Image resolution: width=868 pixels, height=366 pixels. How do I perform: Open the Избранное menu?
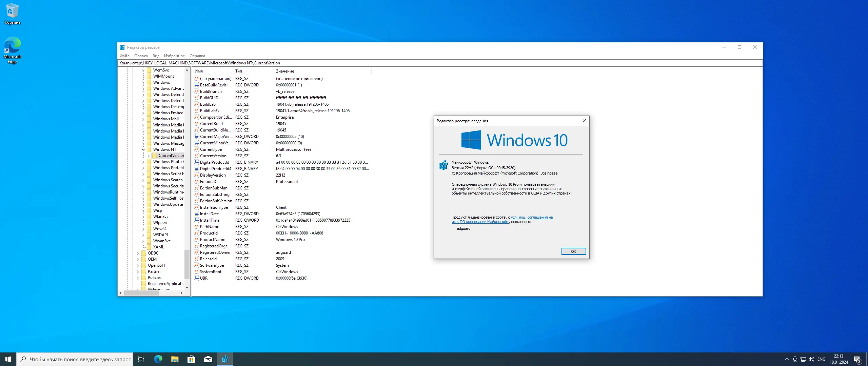(x=174, y=56)
